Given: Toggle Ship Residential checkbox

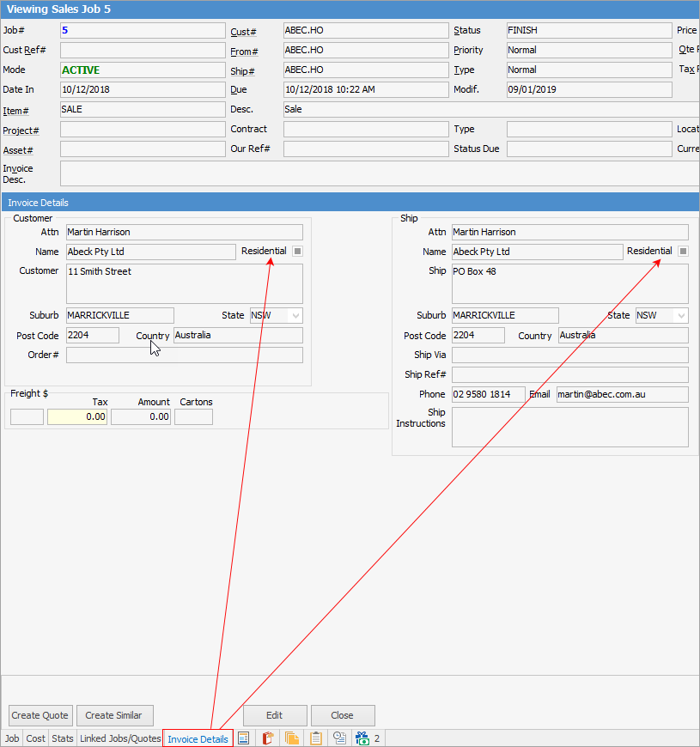Looking at the screenshot, I should [x=683, y=252].
